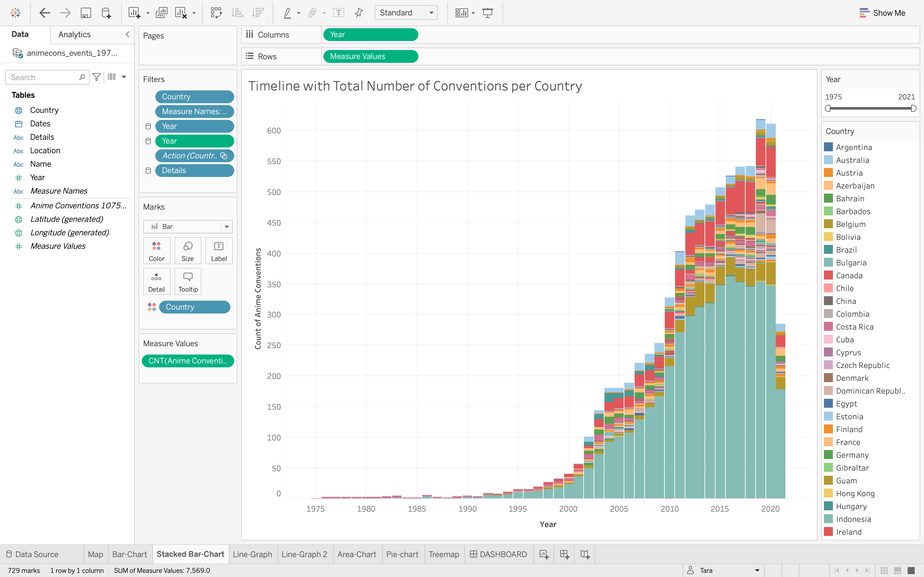Click the Sort Ascending icon

[x=237, y=13]
